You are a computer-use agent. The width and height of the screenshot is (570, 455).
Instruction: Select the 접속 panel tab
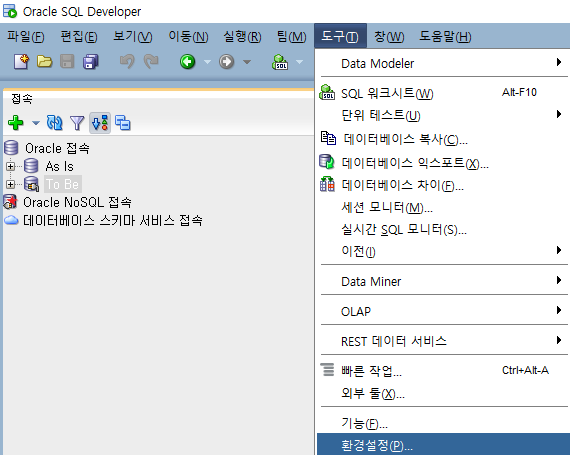tap(22, 98)
